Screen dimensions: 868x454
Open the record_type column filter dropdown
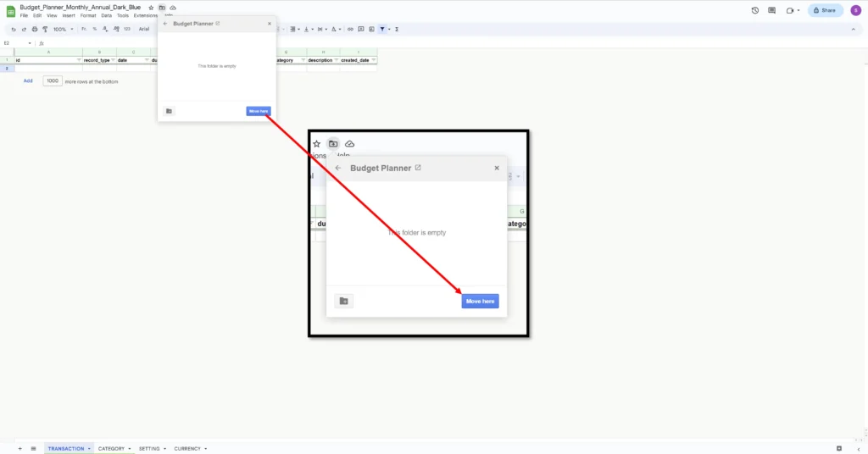coord(113,61)
